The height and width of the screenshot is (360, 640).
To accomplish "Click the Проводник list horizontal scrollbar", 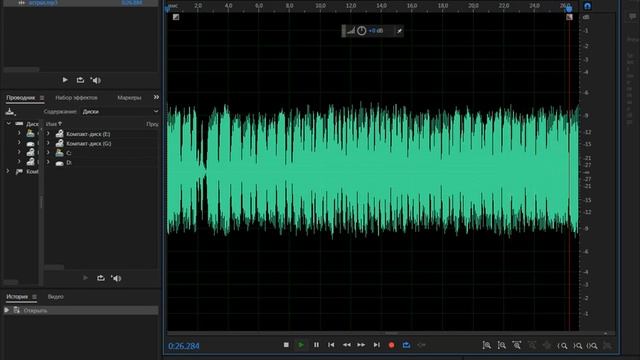I will [x=54, y=267].
